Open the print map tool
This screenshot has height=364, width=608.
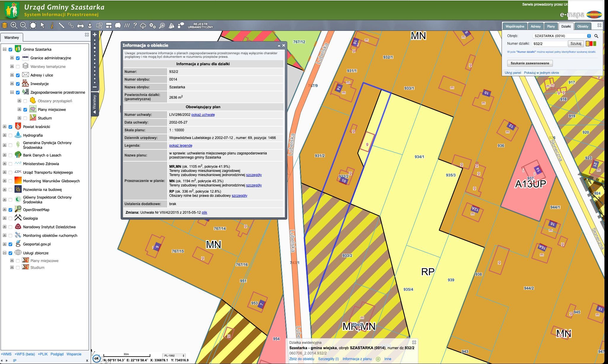[x=80, y=25]
